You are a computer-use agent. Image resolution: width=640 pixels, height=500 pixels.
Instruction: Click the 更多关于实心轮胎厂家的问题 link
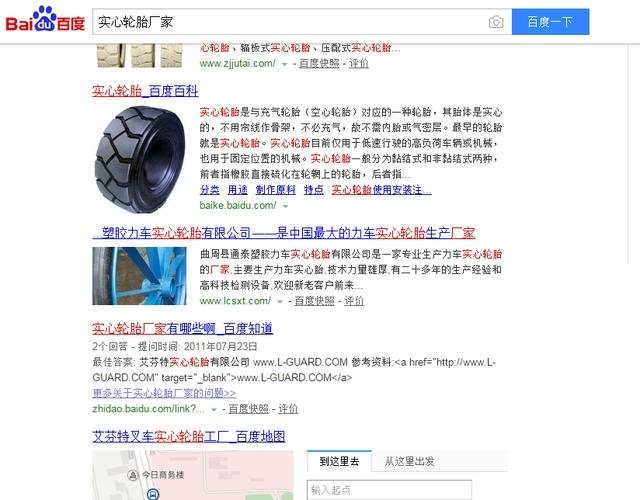click(164, 393)
